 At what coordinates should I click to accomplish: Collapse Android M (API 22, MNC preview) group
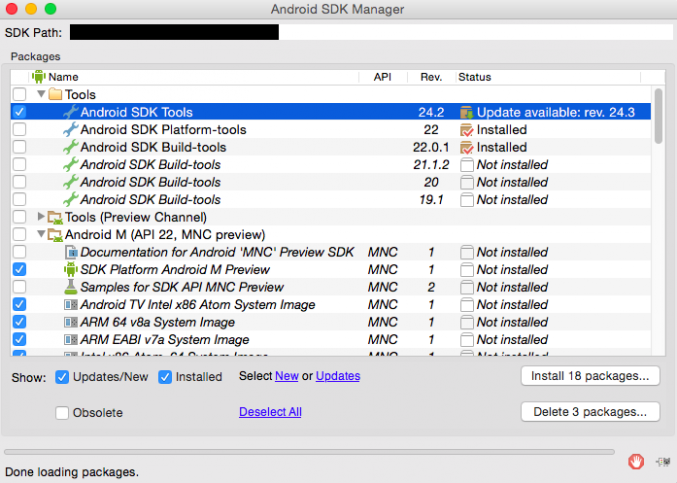click(x=41, y=234)
